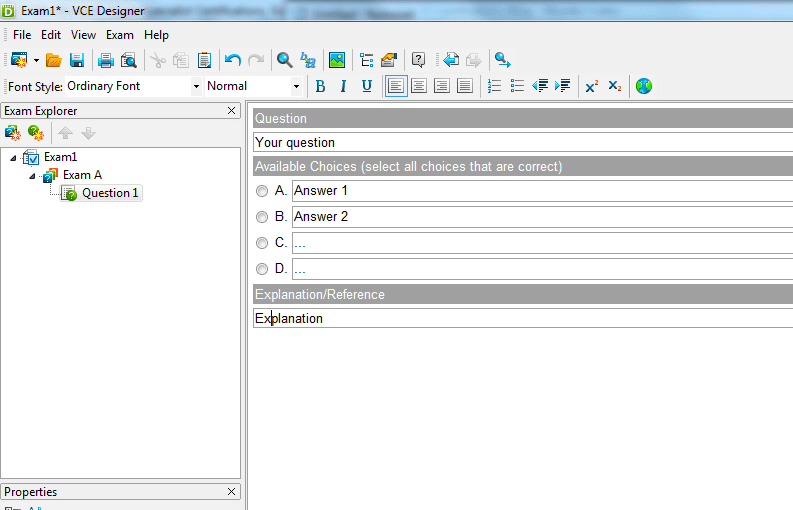Align text left

[x=396, y=86]
